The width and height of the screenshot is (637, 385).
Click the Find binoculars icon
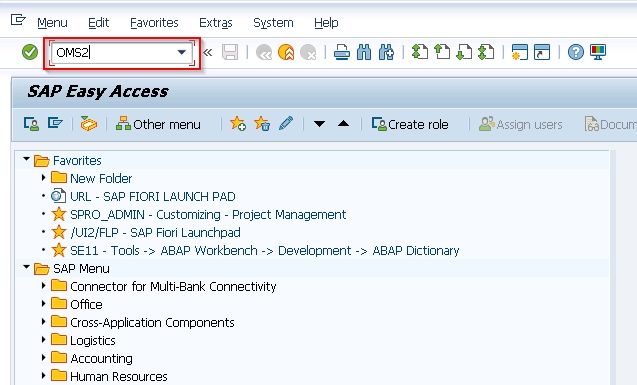pyautogui.click(x=364, y=52)
